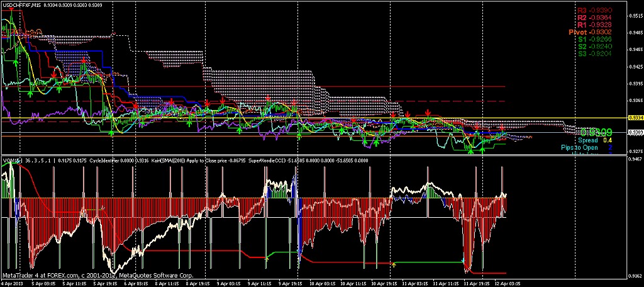The image size is (644, 287).
Task: Click 0.9275 on the price scale
Action: 635,151
